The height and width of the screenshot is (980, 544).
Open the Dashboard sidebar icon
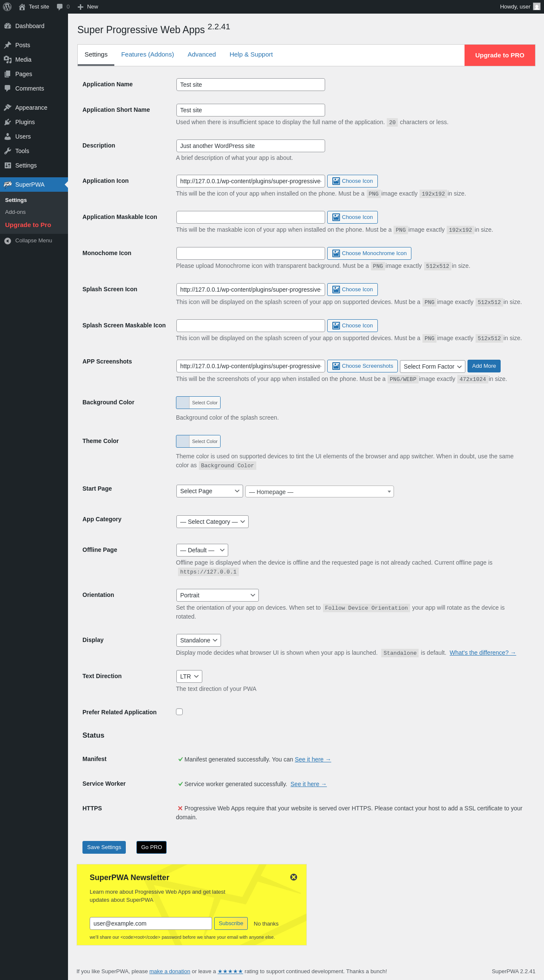pyautogui.click(x=8, y=26)
